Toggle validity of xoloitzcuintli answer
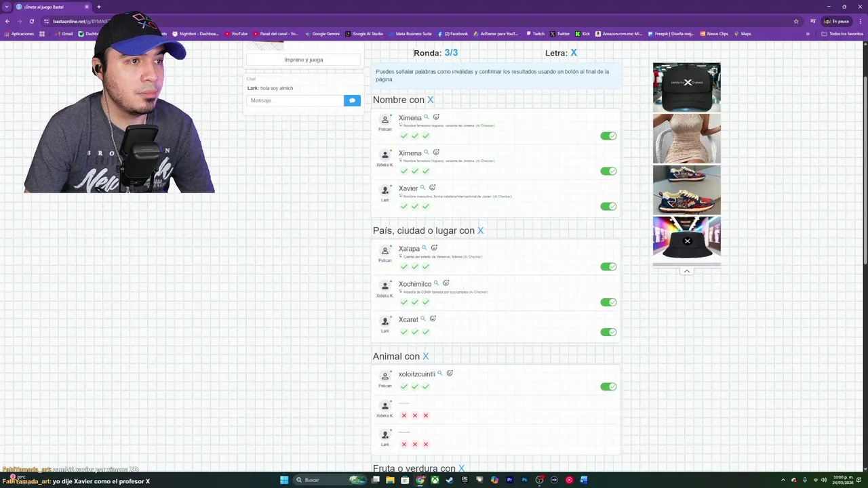The width and height of the screenshot is (868, 488). 608,386
